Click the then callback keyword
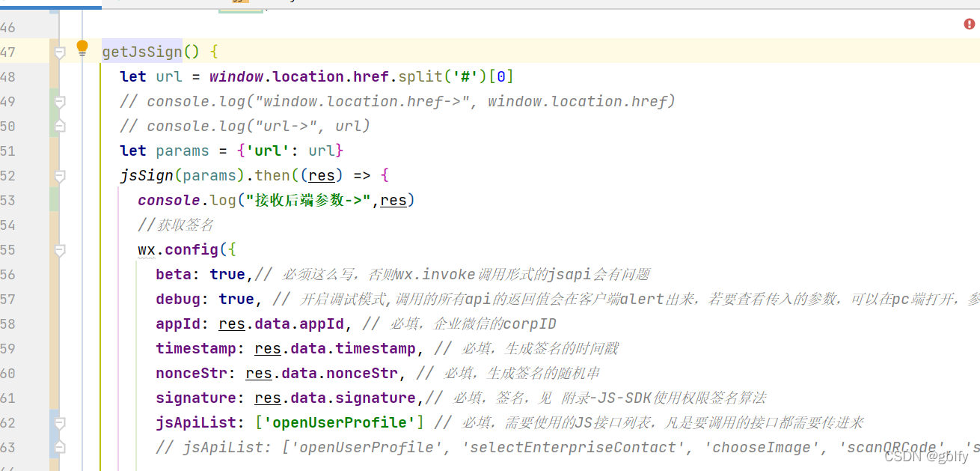The width and height of the screenshot is (980, 471). tap(272, 176)
